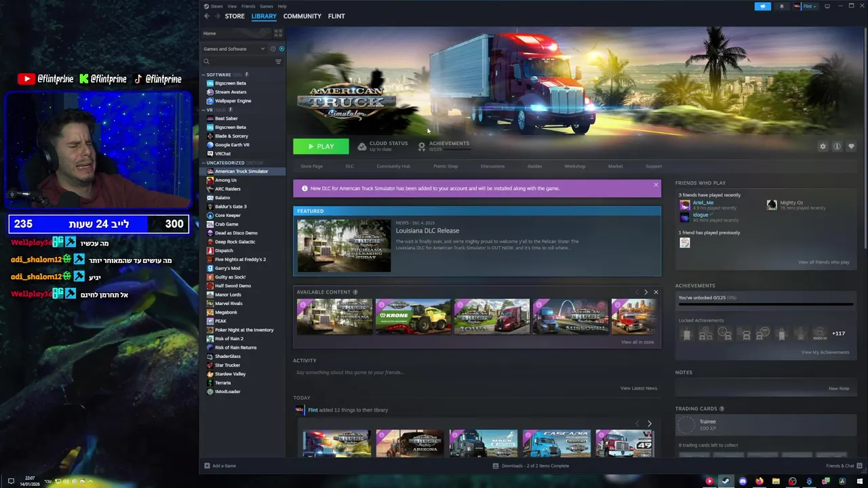Image resolution: width=868 pixels, height=488 pixels.
Task: Open the Friends menu
Action: pyautogui.click(x=248, y=6)
